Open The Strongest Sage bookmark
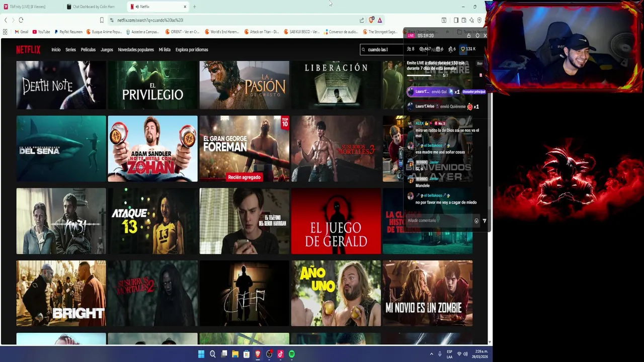 (380, 32)
